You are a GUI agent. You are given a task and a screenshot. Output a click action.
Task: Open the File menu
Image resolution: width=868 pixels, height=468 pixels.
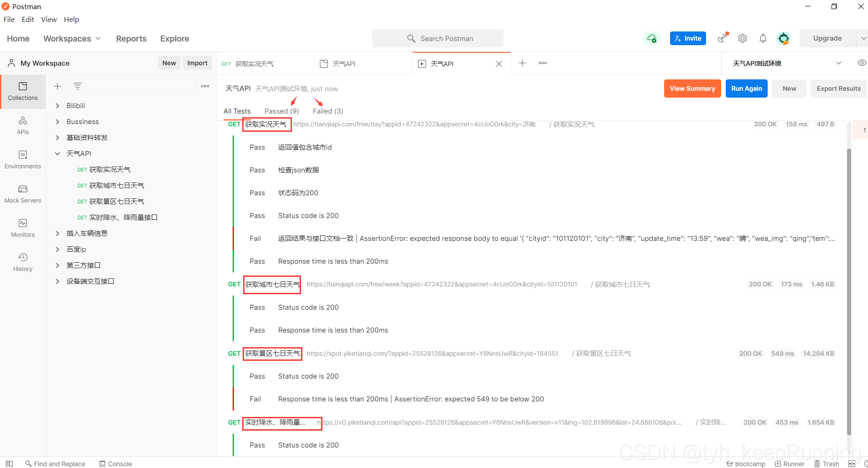9,19
